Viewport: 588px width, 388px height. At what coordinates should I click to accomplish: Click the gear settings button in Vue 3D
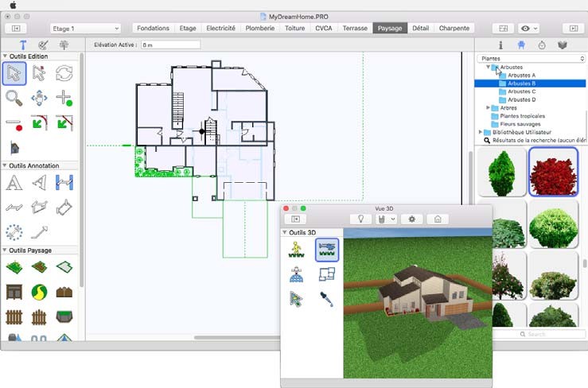[411, 219]
